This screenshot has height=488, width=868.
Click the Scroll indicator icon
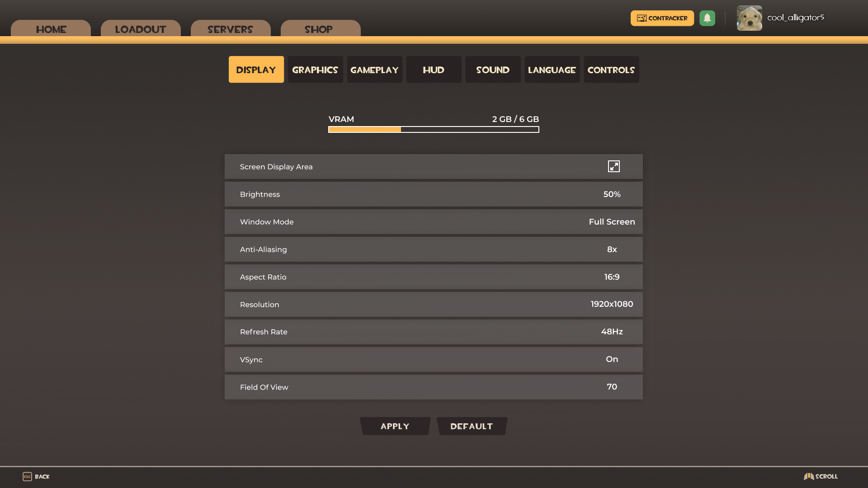pos(810,476)
